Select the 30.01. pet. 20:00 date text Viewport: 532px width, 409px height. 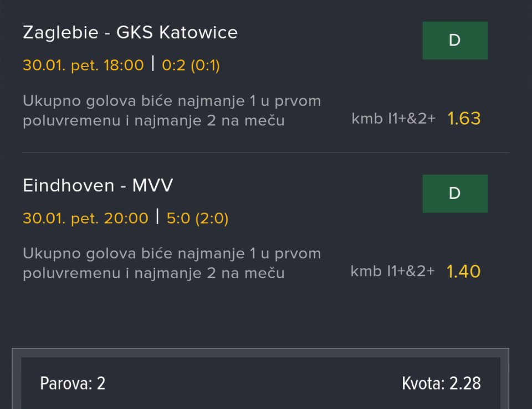pos(85,218)
